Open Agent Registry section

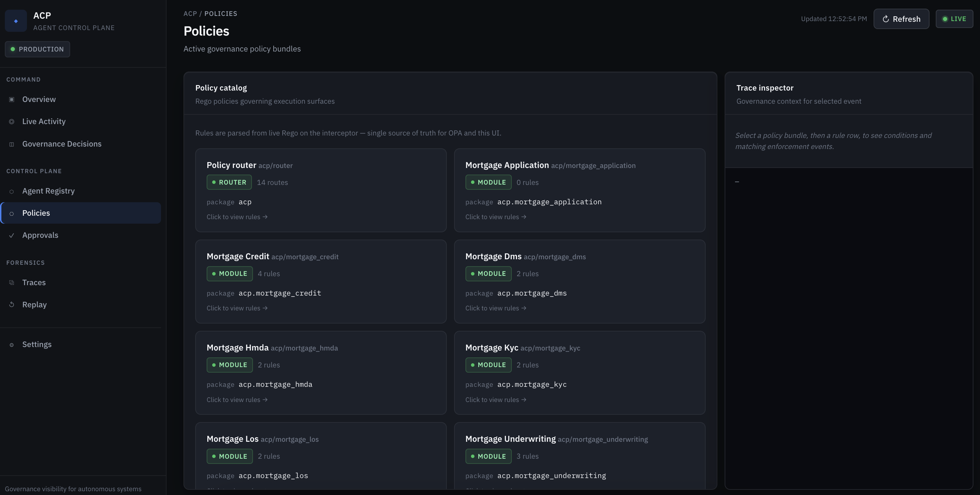(x=81, y=191)
